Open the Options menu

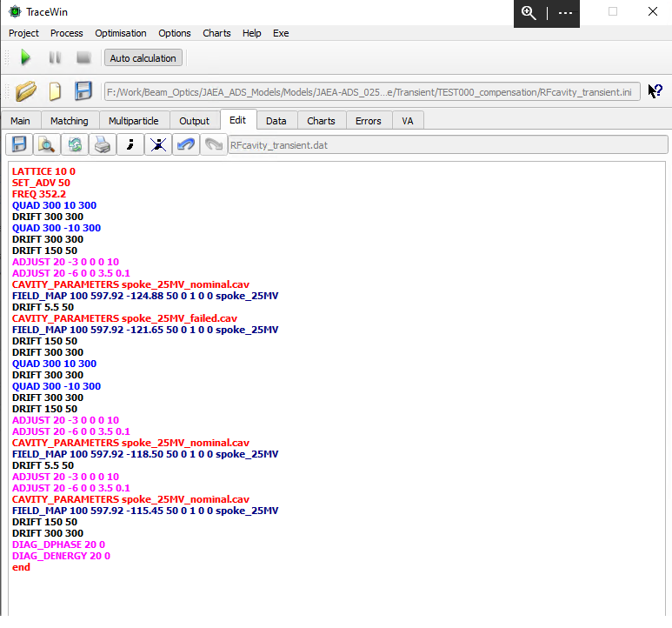pyautogui.click(x=175, y=33)
